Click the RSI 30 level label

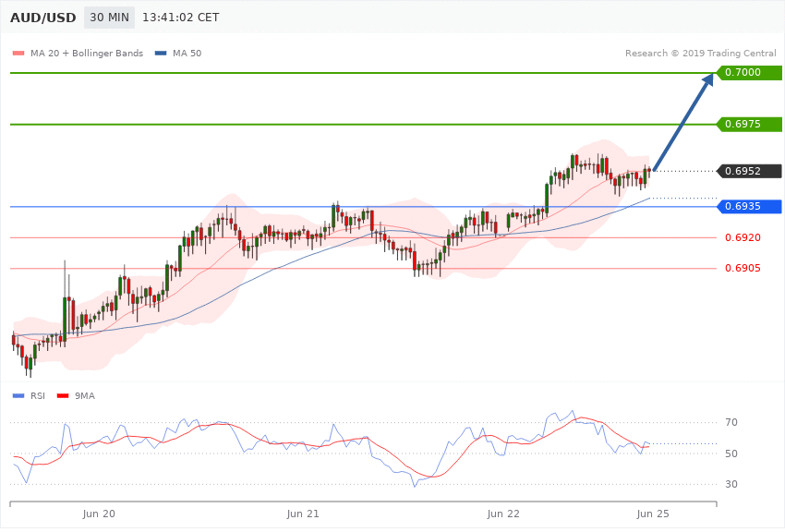tap(731, 484)
